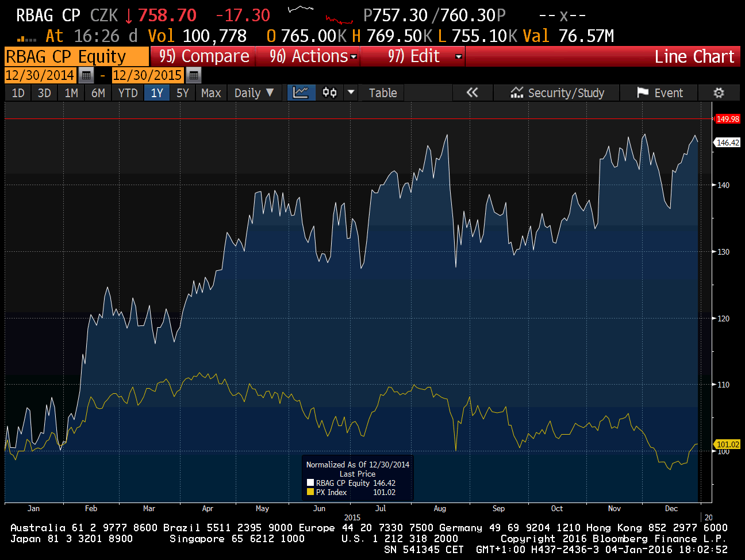Click the 146.42 last value axis label
Viewport: 745px width, 560px height.
click(x=727, y=143)
